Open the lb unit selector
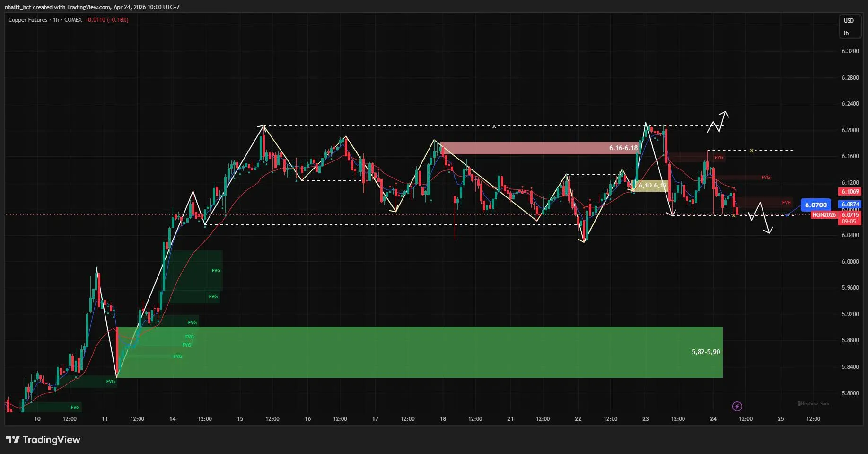This screenshot has height=454, width=868. coord(846,33)
